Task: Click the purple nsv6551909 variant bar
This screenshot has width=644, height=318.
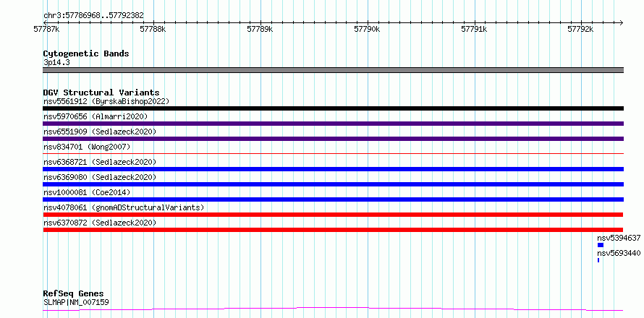Action: pos(333,139)
